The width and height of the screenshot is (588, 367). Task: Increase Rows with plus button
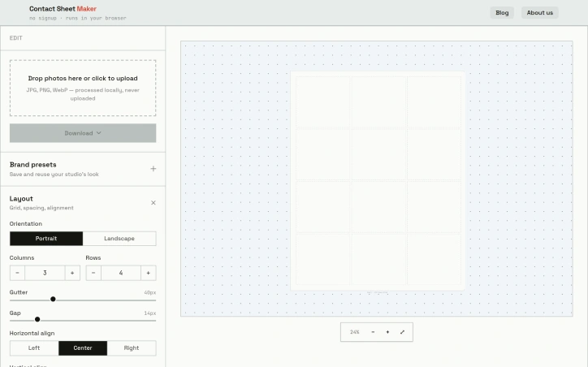pyautogui.click(x=149, y=273)
